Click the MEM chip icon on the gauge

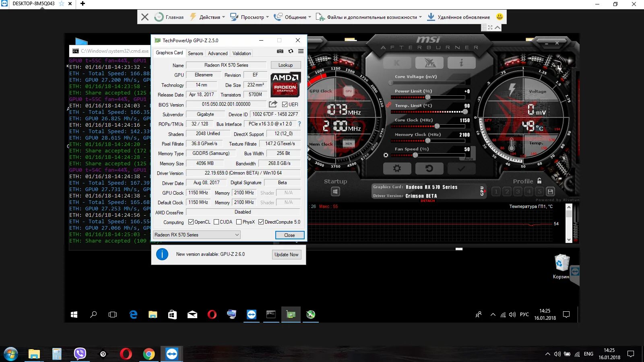[349, 144]
